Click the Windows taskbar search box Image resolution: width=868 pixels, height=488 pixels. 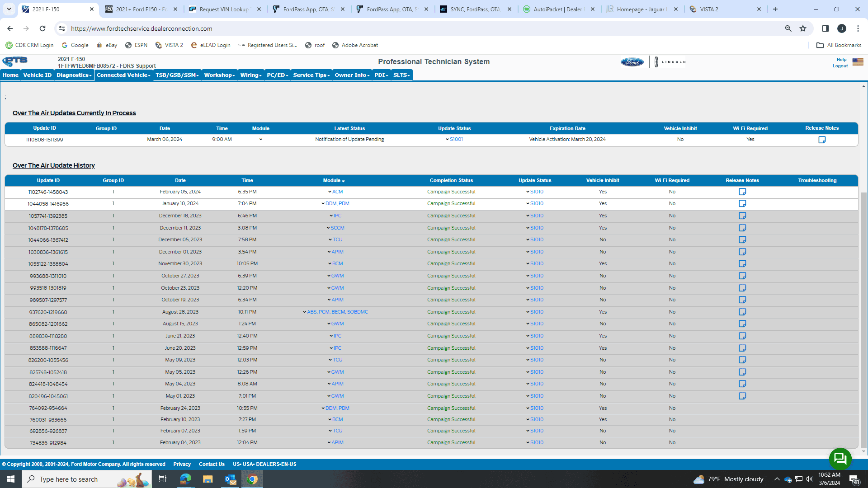[x=86, y=479]
